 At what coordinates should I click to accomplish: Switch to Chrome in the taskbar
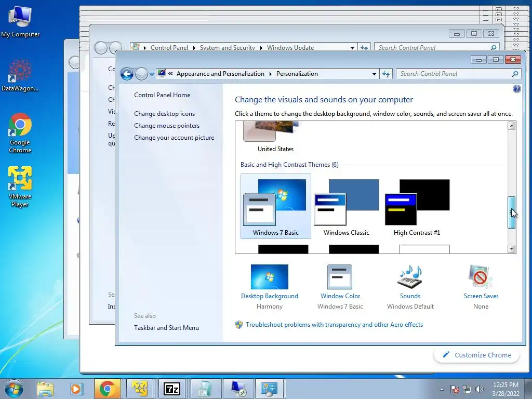(x=107, y=389)
